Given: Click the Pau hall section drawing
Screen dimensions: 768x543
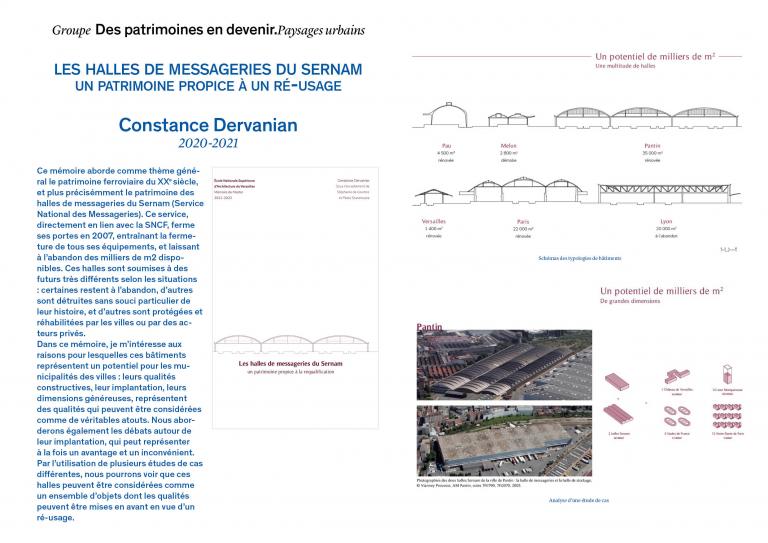Looking at the screenshot, I should 448,115.
